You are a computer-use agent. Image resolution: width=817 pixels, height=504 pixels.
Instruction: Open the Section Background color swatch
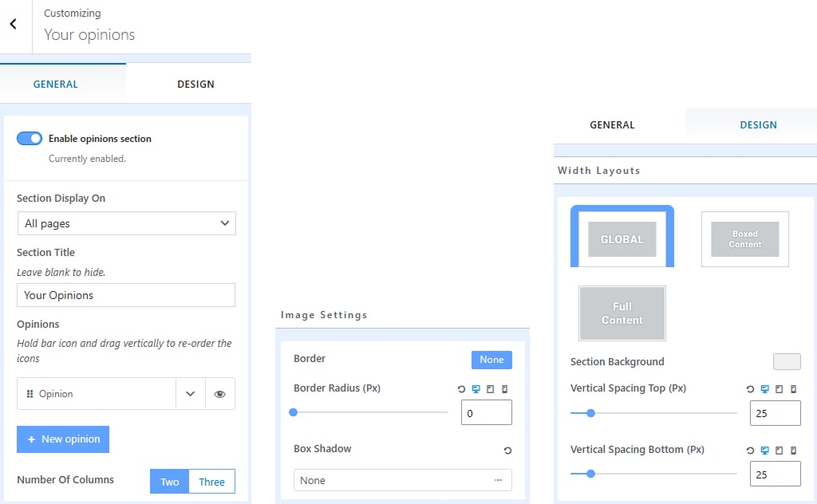point(786,362)
